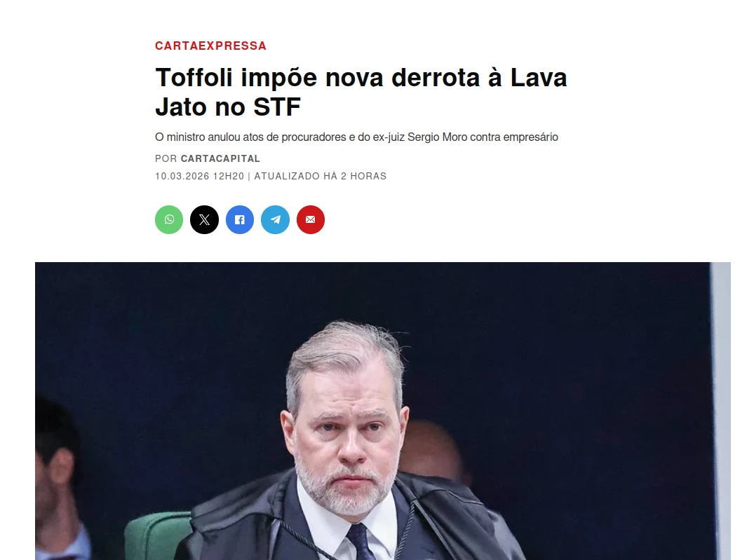Click the 'POR' byline label
This screenshot has height=560, width=754.
(166, 158)
